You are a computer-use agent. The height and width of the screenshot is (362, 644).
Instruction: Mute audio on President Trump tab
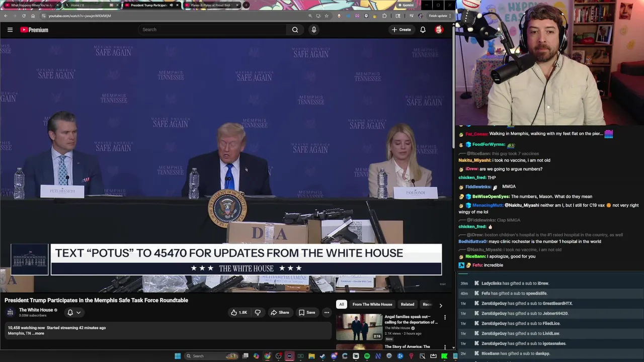pos(171,5)
